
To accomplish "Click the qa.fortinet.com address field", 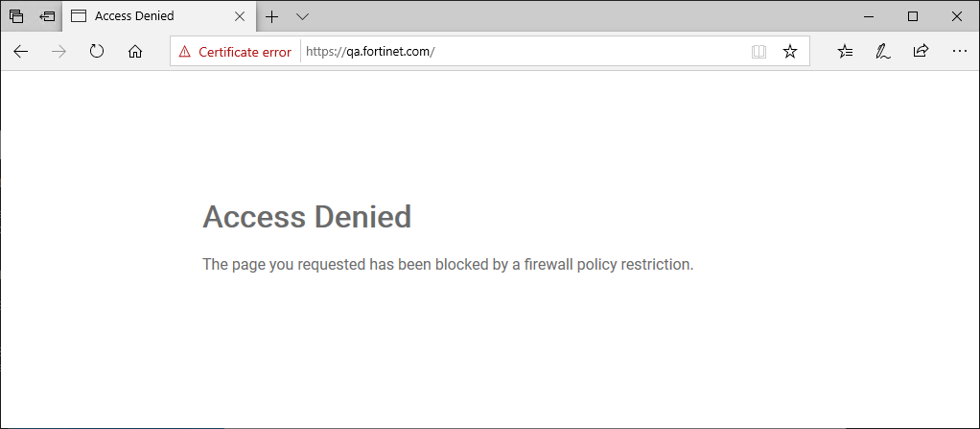I will pos(518,52).
